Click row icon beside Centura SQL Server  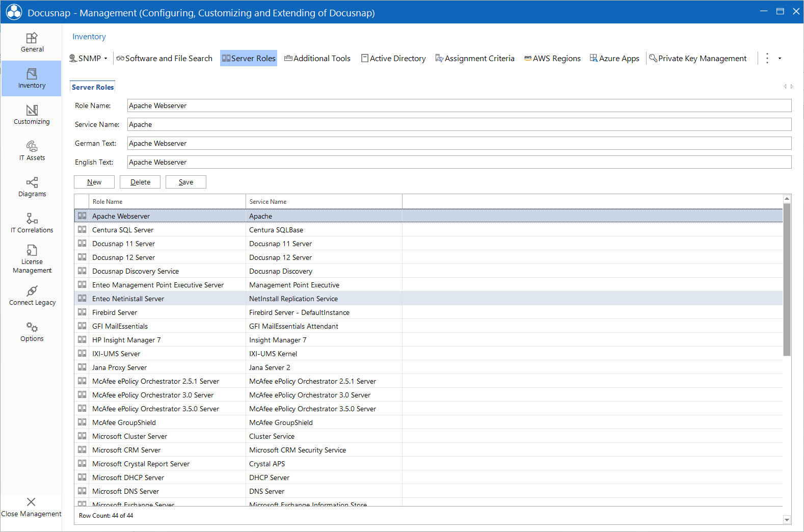[82, 229]
